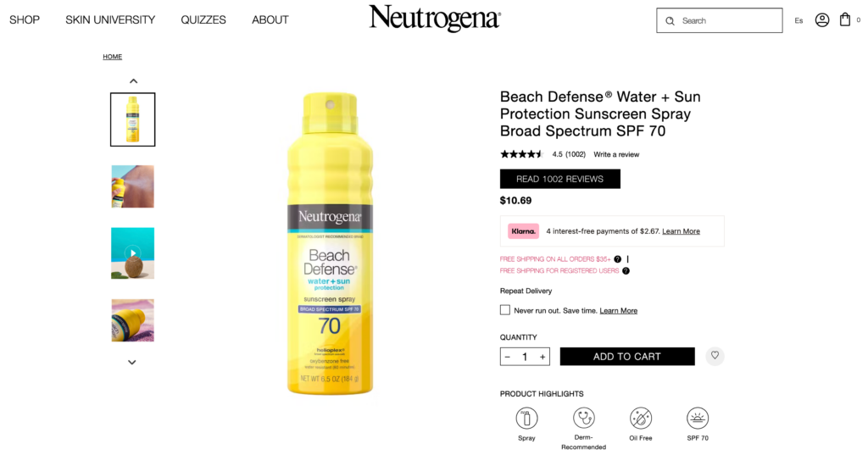
Task: Click free shipping on orders help icon
Action: (618, 259)
